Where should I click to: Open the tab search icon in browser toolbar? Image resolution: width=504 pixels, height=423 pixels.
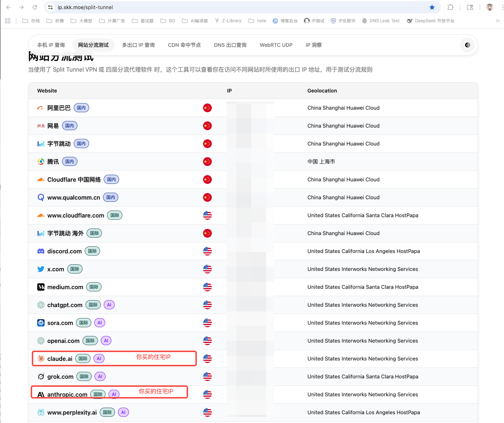pos(470,7)
